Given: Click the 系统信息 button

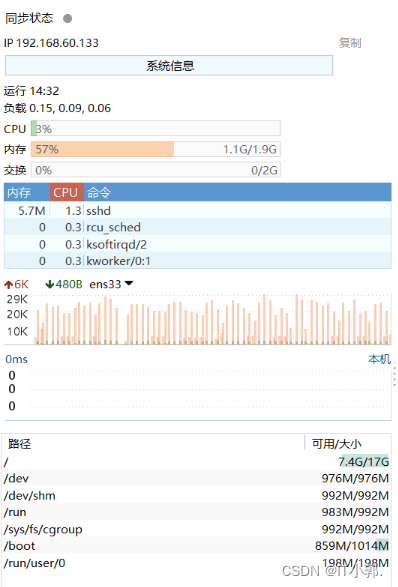Looking at the screenshot, I should [169, 66].
